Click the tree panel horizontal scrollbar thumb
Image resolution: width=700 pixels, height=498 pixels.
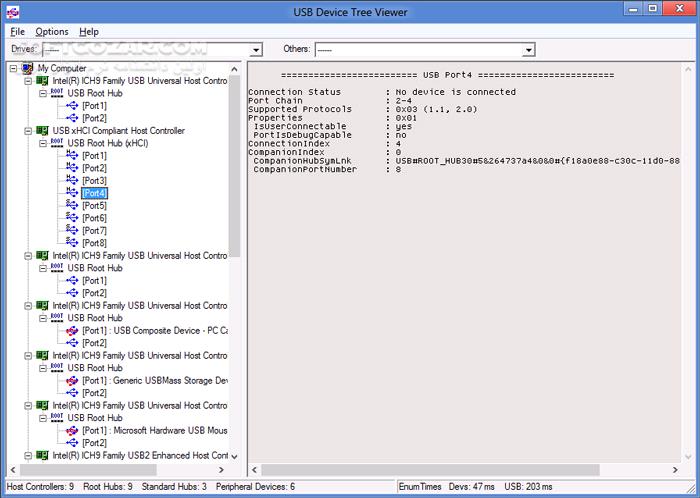[x=88, y=470]
